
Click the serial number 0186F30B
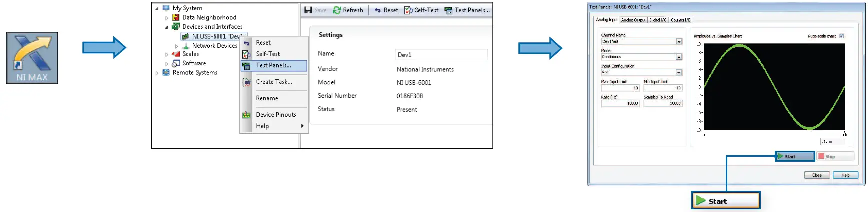410,96
